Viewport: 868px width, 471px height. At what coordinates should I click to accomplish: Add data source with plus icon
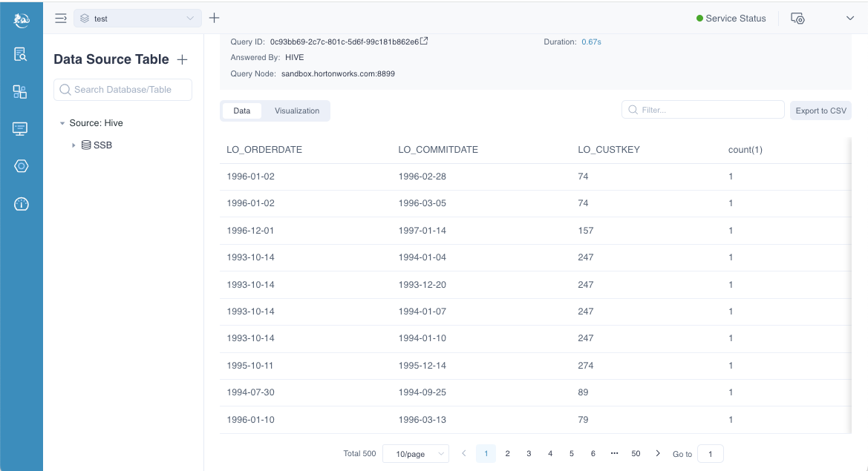(182, 59)
